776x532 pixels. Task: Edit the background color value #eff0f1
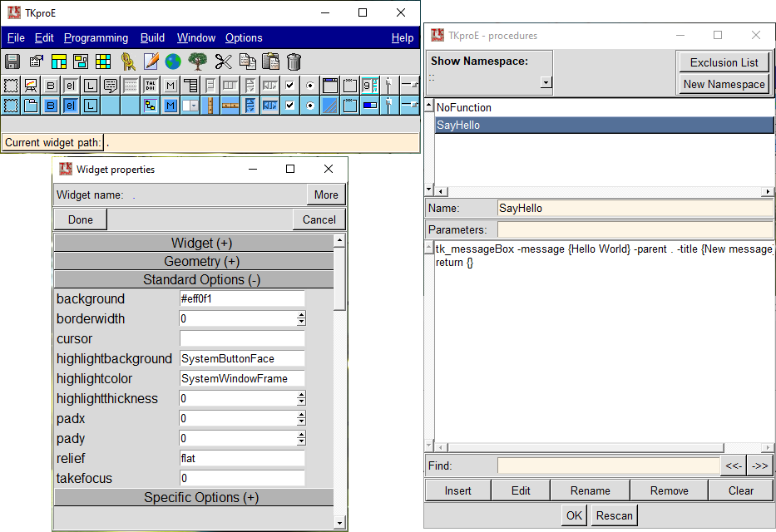point(241,298)
